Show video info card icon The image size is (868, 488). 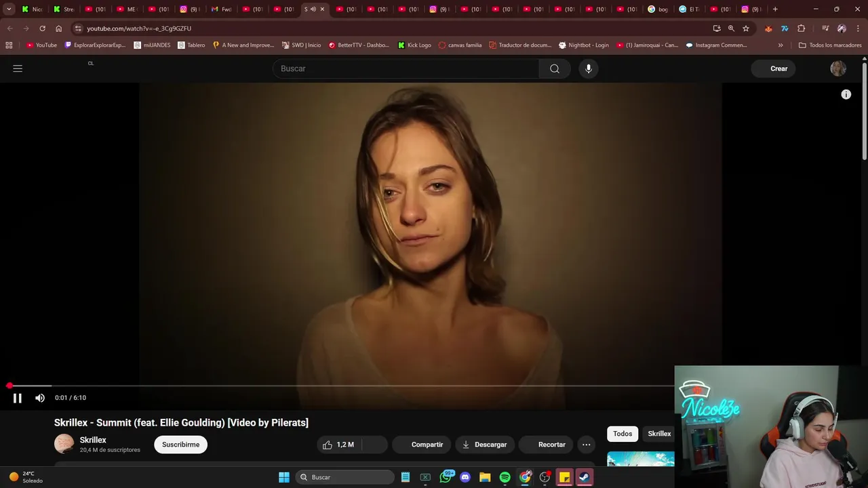[x=846, y=94]
